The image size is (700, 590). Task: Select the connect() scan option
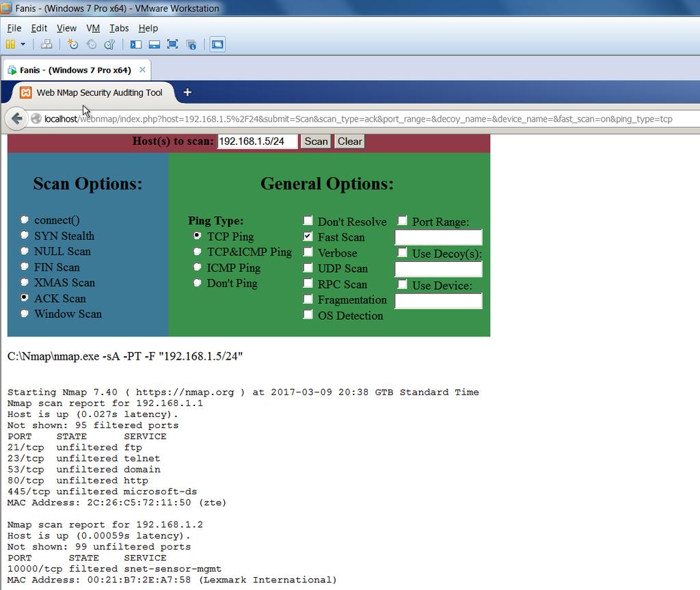(x=25, y=219)
